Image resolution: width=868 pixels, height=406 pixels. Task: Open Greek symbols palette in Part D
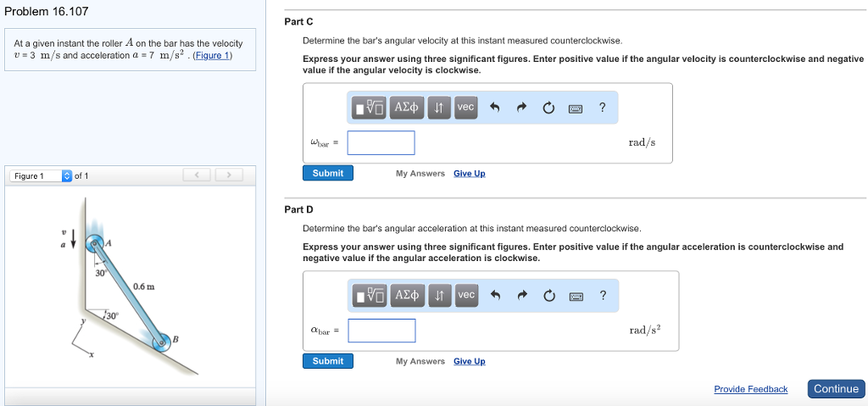409,295
